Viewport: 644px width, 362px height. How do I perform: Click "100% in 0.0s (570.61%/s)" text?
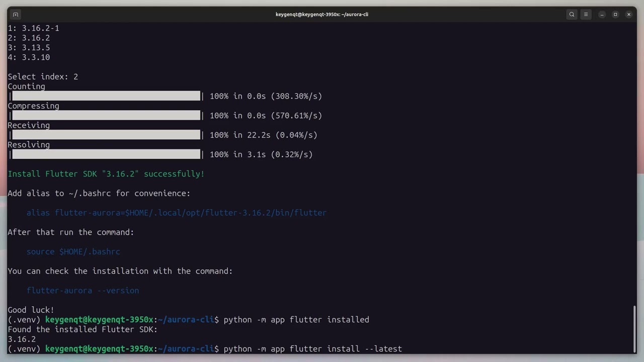pyautogui.click(x=266, y=116)
